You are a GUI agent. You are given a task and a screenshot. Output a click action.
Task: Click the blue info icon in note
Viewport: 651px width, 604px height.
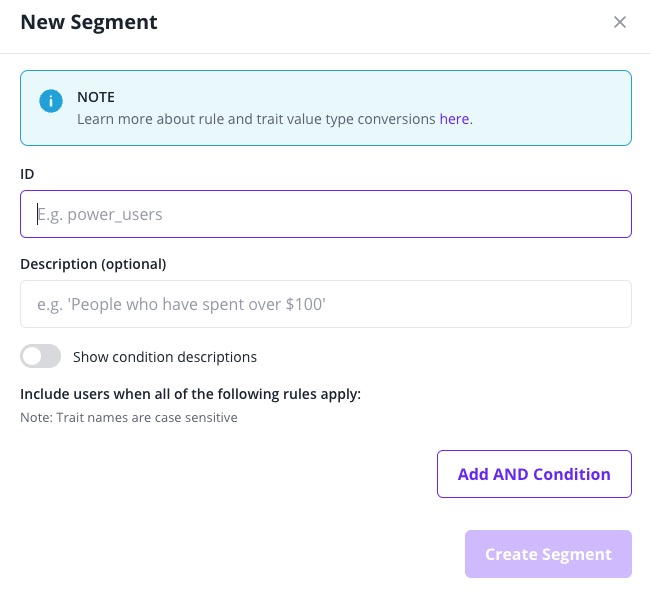50,101
